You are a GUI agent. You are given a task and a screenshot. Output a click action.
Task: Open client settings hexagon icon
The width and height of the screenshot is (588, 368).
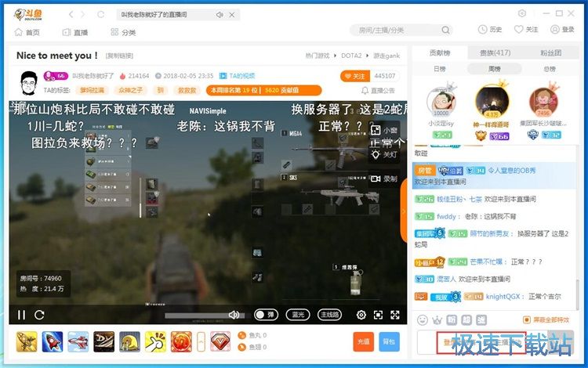pos(521,13)
